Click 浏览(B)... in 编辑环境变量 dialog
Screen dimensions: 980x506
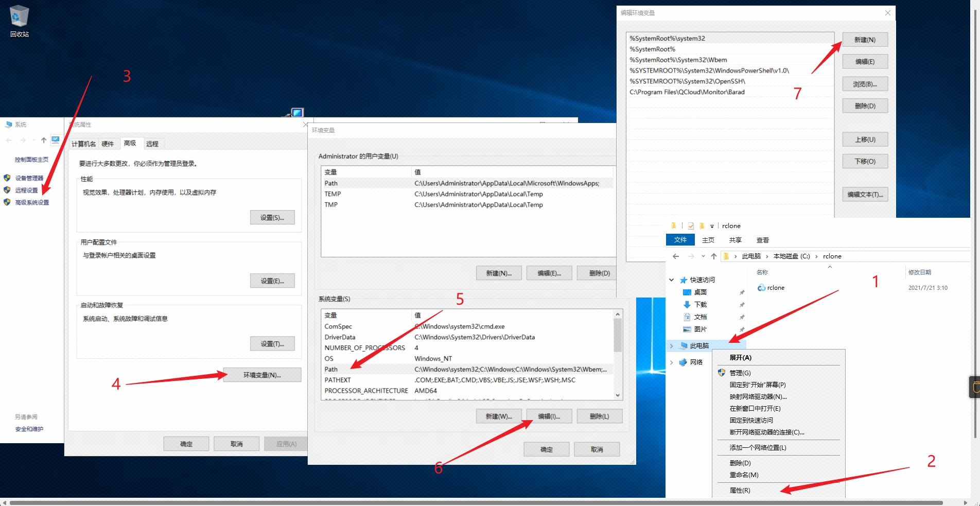(x=865, y=84)
